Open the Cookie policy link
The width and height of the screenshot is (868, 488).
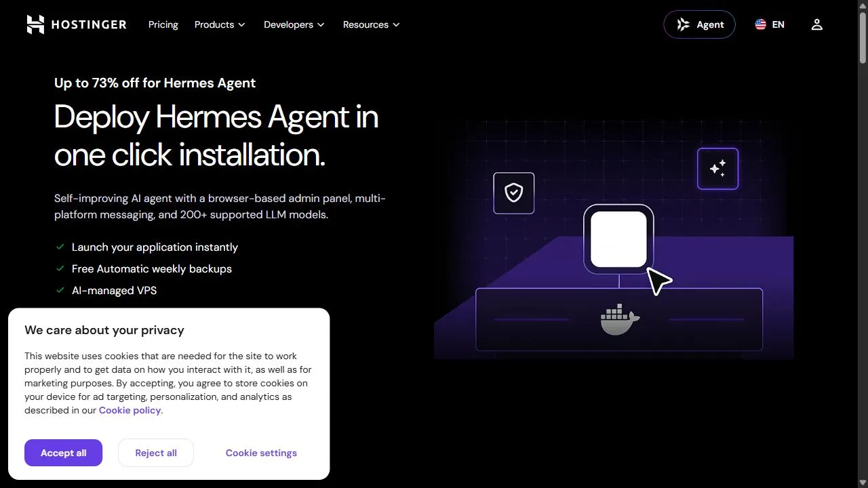tap(130, 410)
